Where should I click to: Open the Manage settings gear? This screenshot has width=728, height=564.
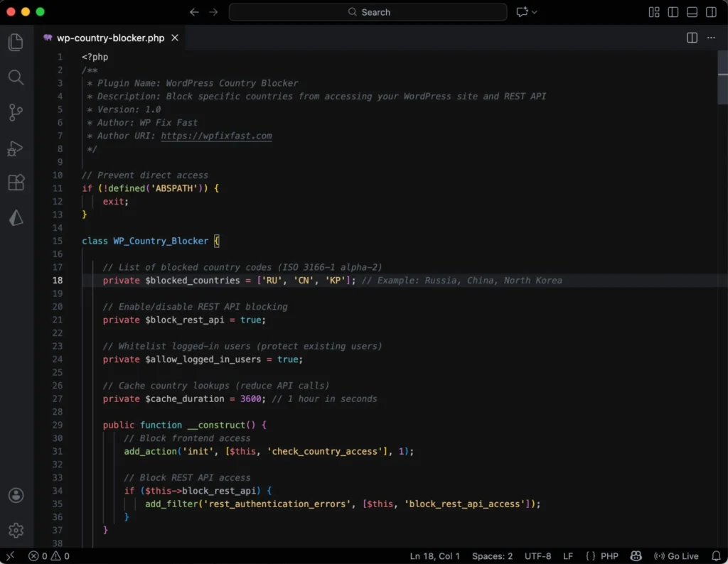[x=16, y=530]
